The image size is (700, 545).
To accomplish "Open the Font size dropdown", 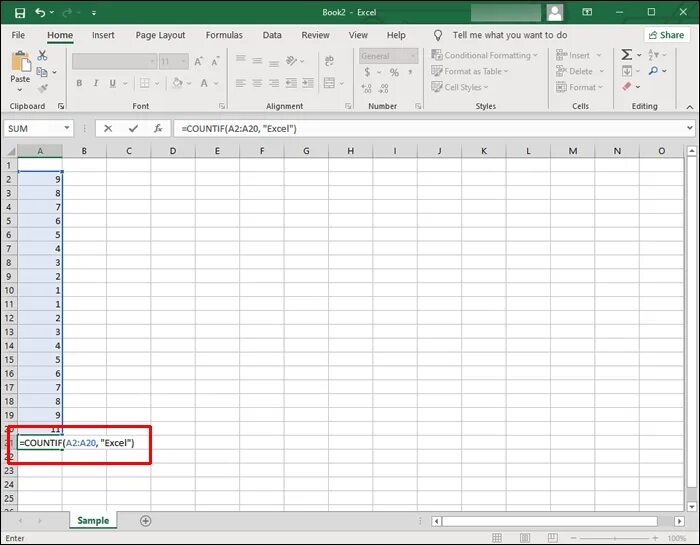I will click(x=183, y=61).
